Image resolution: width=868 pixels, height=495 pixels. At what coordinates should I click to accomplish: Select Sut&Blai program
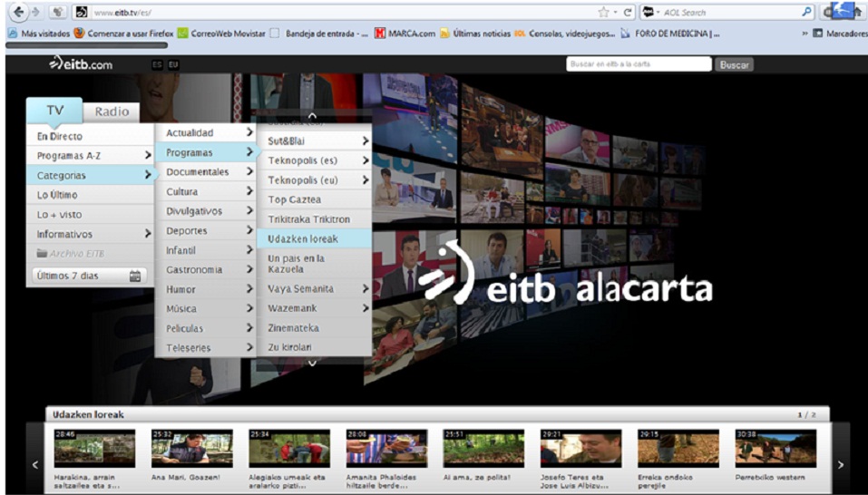pos(315,141)
